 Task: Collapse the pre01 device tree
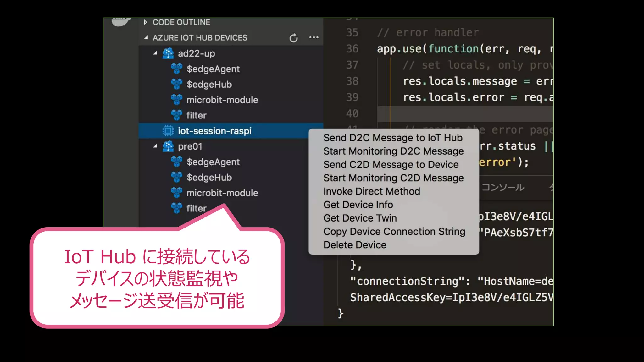155,146
